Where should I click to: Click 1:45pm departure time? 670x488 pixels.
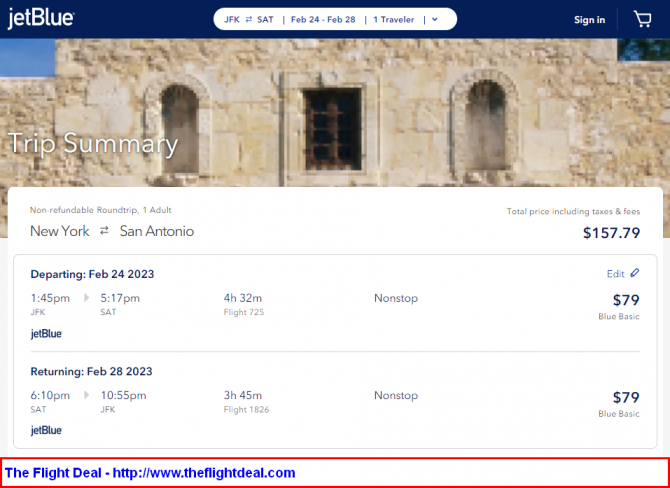[50, 298]
